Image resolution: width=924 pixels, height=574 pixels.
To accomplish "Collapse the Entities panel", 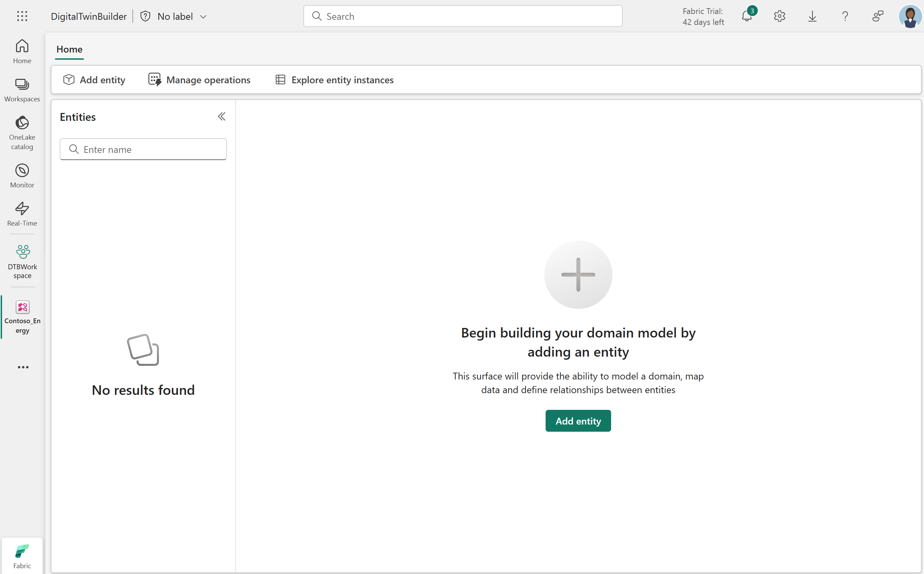I will [x=221, y=117].
